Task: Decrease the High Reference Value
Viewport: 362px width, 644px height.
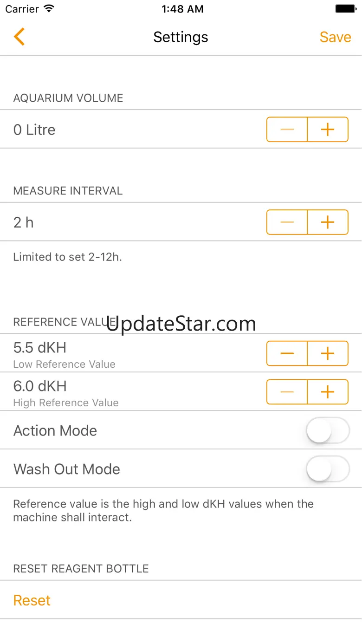Action: pos(287,392)
